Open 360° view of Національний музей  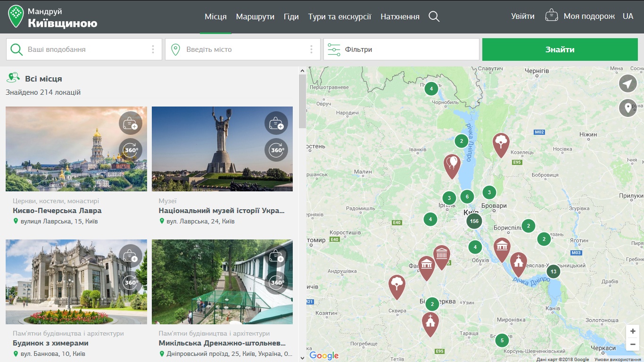pos(276,150)
